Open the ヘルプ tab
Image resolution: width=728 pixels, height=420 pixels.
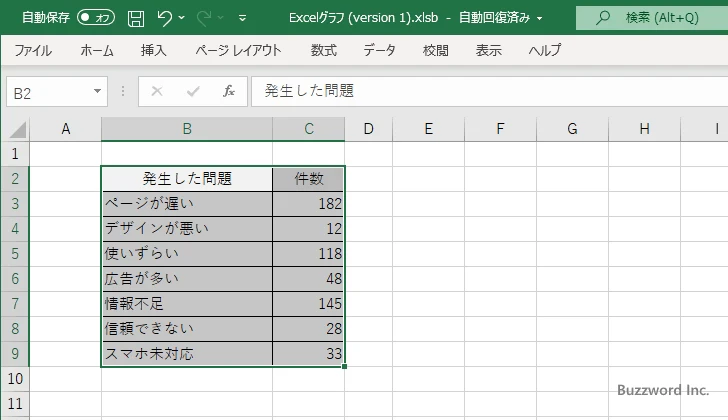[545, 50]
